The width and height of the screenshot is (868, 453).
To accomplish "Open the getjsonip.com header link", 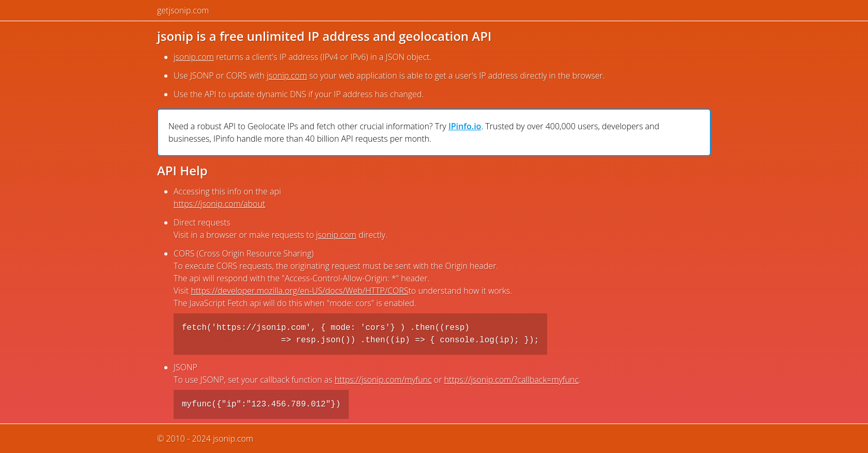I will pos(183,10).
